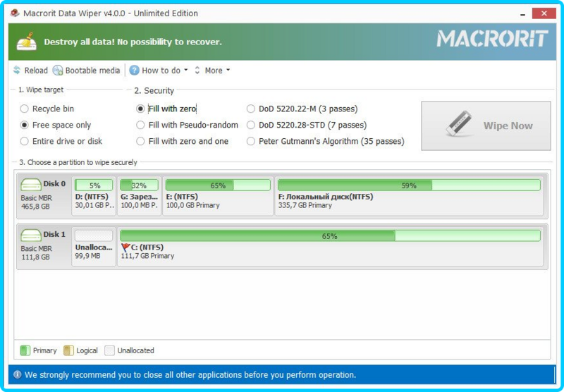564x392 pixels.
Task: Click the Disk 1 label
Action: coord(54,235)
